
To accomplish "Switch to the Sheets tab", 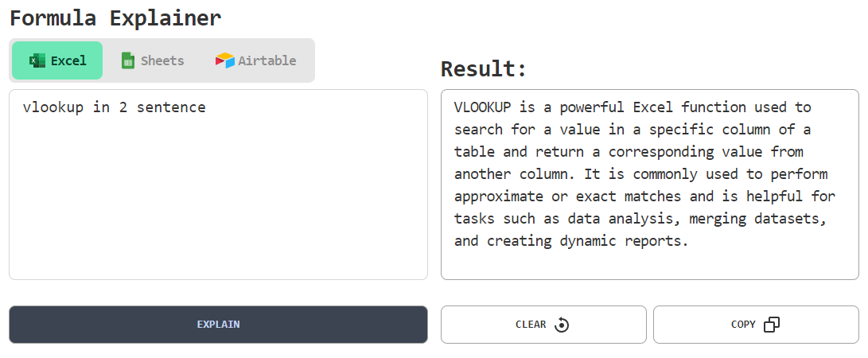I will [152, 60].
